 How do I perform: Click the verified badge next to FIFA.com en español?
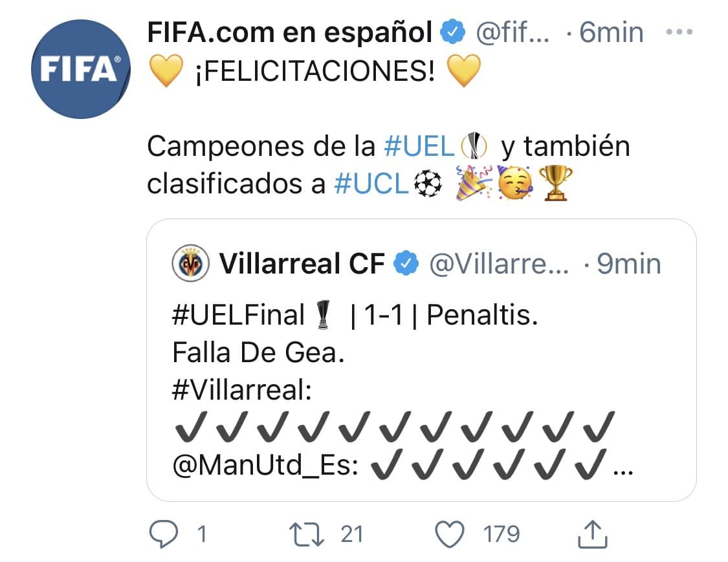(454, 30)
